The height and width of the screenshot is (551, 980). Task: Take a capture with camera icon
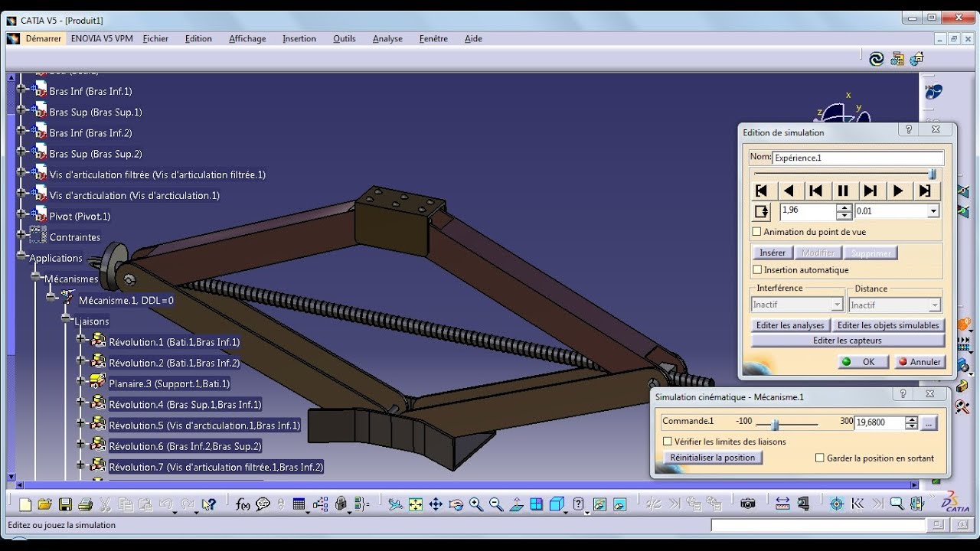[x=748, y=504]
